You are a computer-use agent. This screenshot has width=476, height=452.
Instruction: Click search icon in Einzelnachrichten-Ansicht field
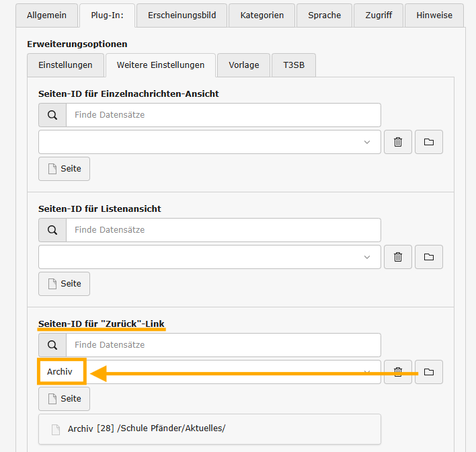pos(52,115)
